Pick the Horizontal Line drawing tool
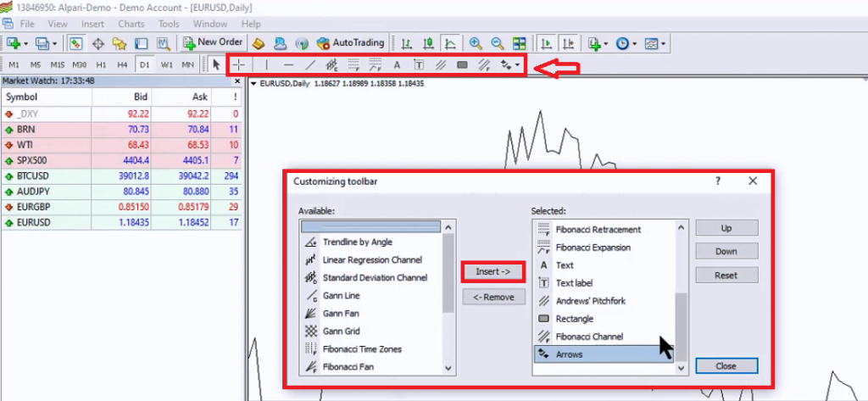This screenshot has width=868, height=401. pyautogui.click(x=288, y=64)
